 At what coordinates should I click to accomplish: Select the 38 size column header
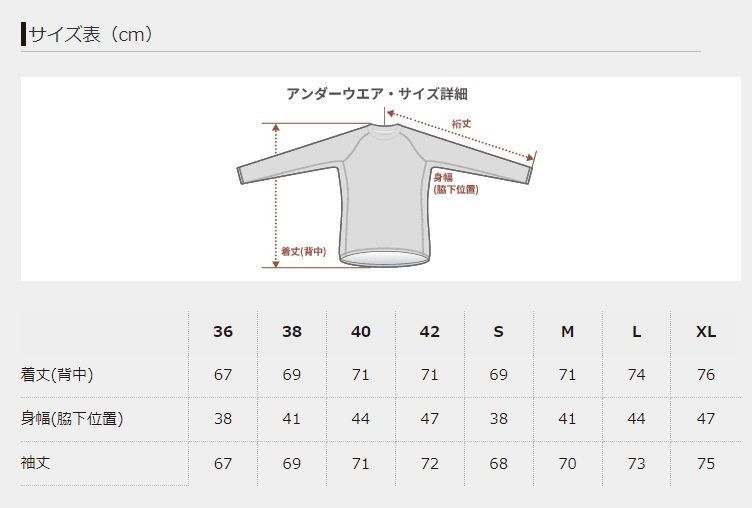292,332
